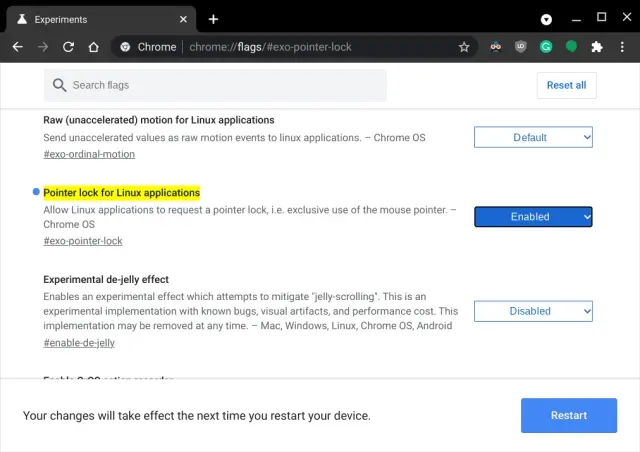Close the Experiments tab
Image resolution: width=640 pixels, height=452 pixels.
click(185, 19)
